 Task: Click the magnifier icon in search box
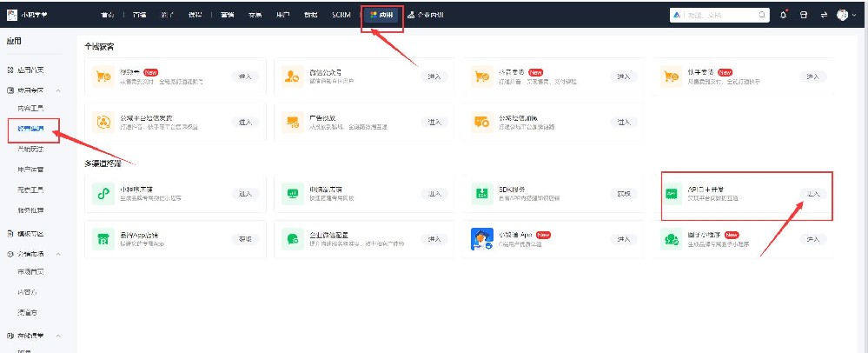[x=762, y=15]
